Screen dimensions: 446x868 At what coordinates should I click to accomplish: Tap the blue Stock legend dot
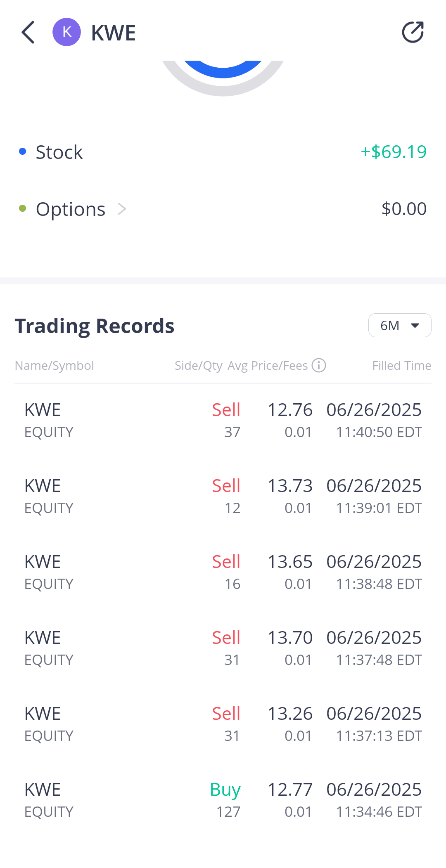[23, 151]
